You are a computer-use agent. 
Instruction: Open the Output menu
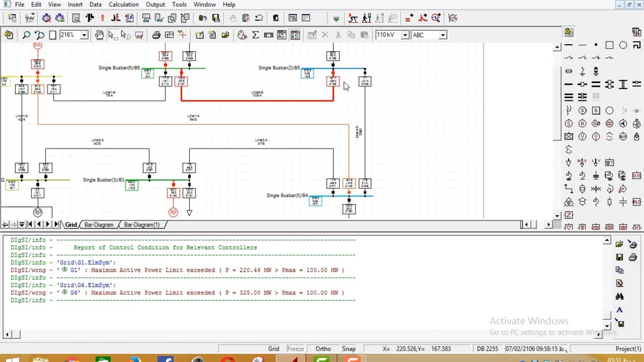155,5
